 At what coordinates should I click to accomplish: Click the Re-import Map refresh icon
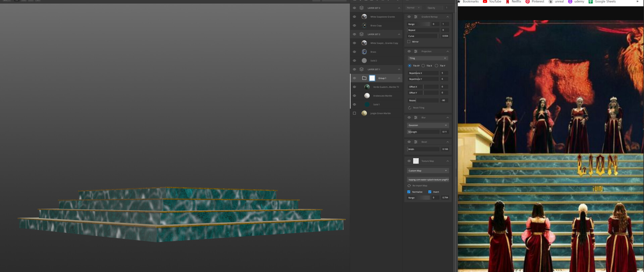coord(409,186)
